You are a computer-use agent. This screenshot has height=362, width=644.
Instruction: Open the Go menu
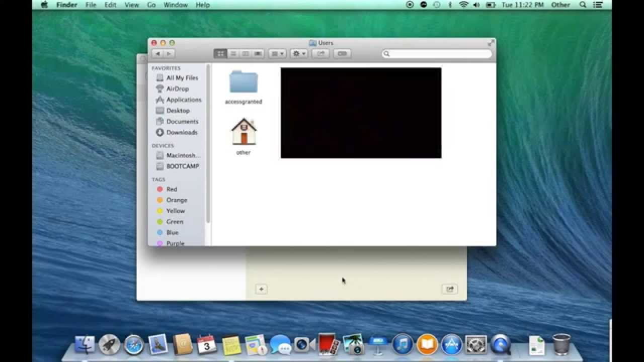pos(151,5)
